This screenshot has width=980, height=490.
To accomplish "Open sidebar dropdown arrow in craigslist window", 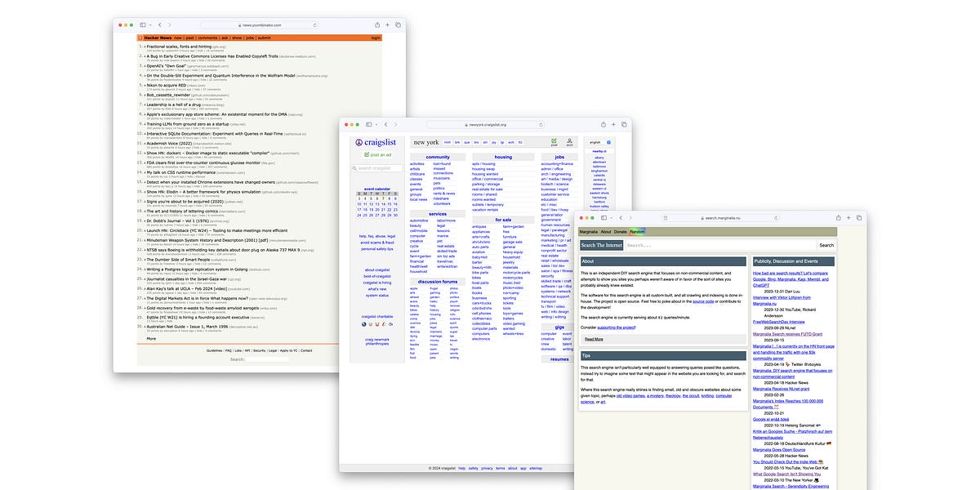I will [376, 124].
